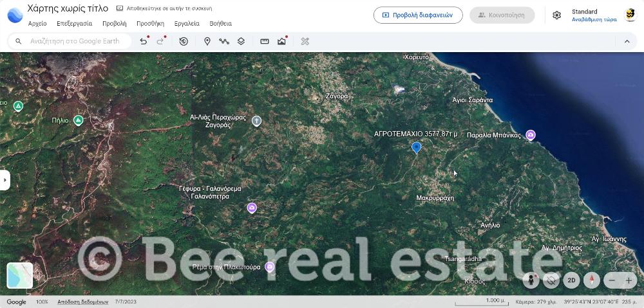644x308 pixels.
Task: Click the Αναβάθμιση τώρα link
Action: (594, 19)
